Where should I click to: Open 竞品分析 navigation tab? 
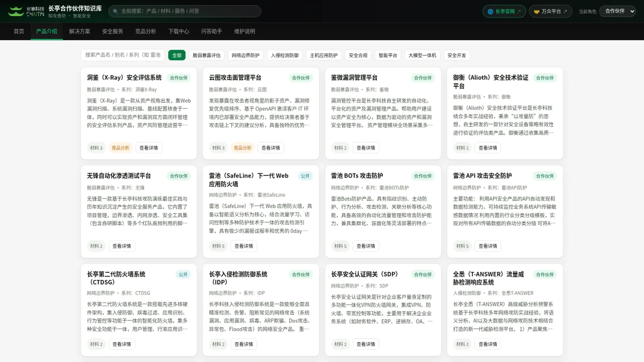click(146, 31)
